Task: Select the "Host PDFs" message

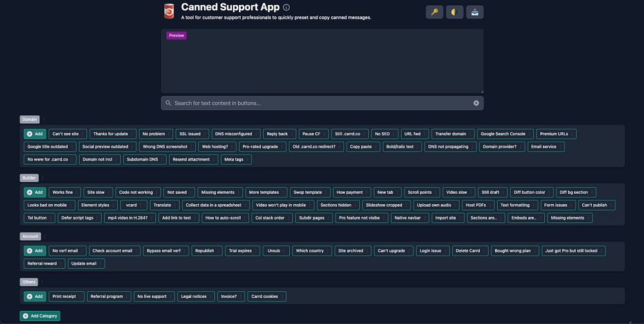Action: point(478,205)
